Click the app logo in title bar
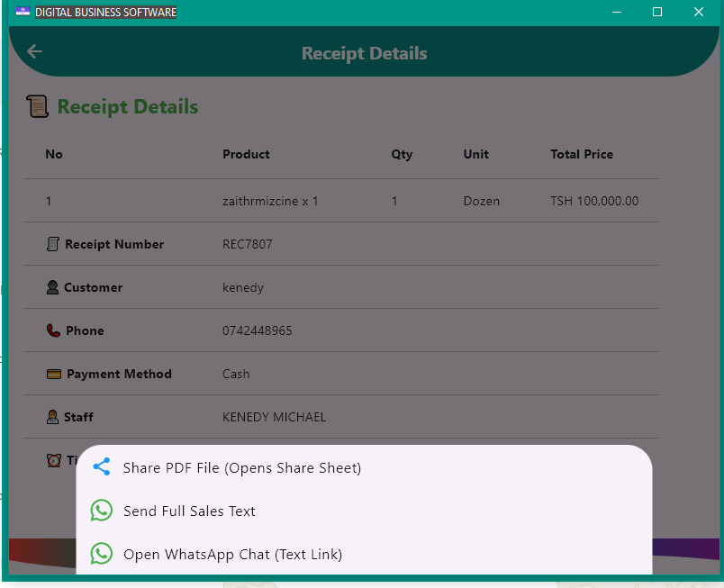The image size is (724, 588). click(x=23, y=12)
